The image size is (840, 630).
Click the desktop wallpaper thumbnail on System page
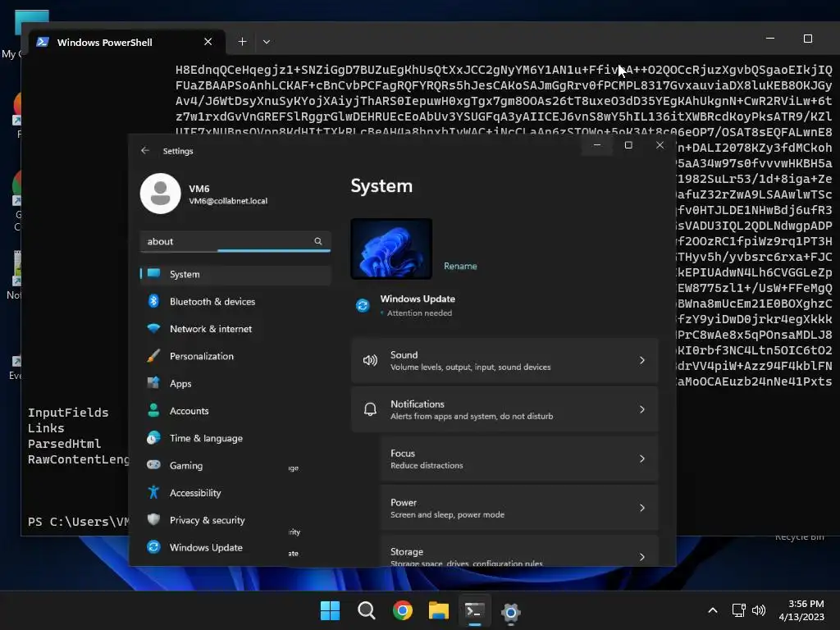click(391, 249)
